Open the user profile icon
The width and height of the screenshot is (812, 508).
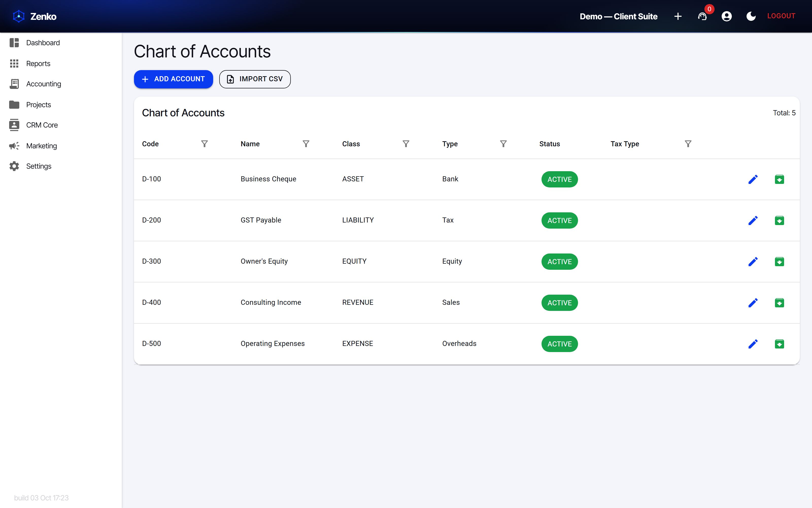coord(726,16)
